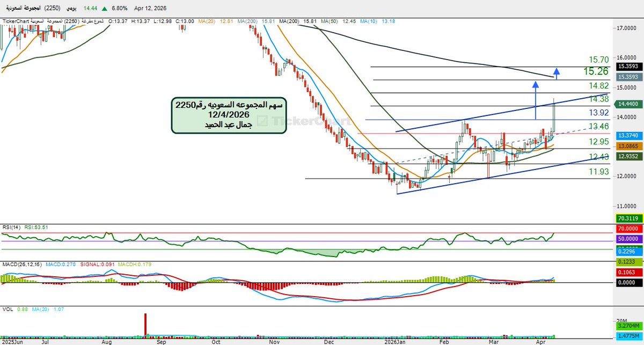Click the VOL label in the volume panel
The width and height of the screenshot is (644, 345).
click(x=8, y=310)
